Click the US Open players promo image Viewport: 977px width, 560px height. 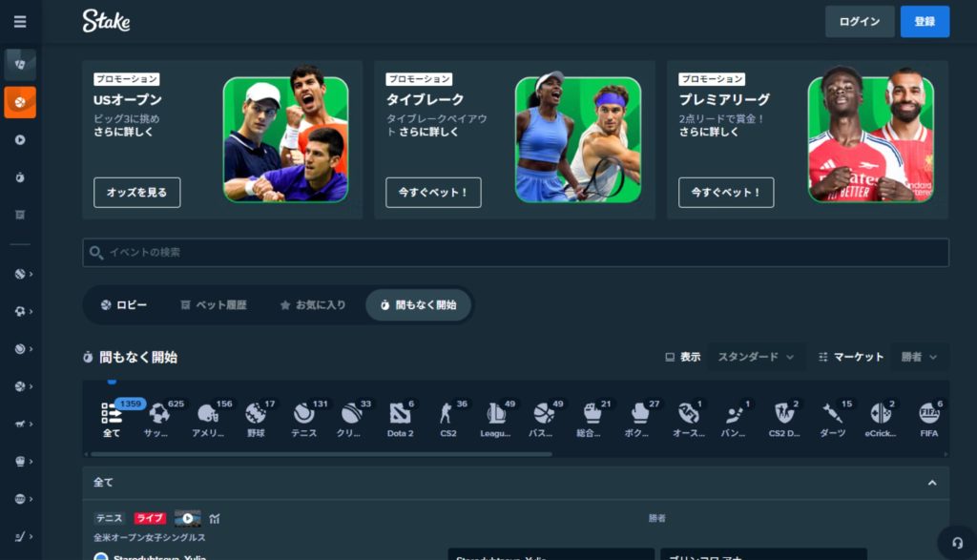(x=286, y=135)
